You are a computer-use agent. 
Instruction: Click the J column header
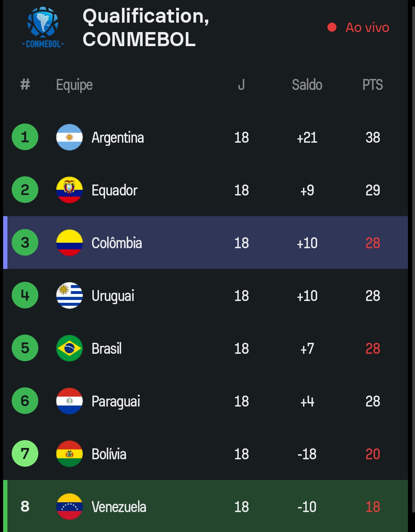(x=241, y=85)
